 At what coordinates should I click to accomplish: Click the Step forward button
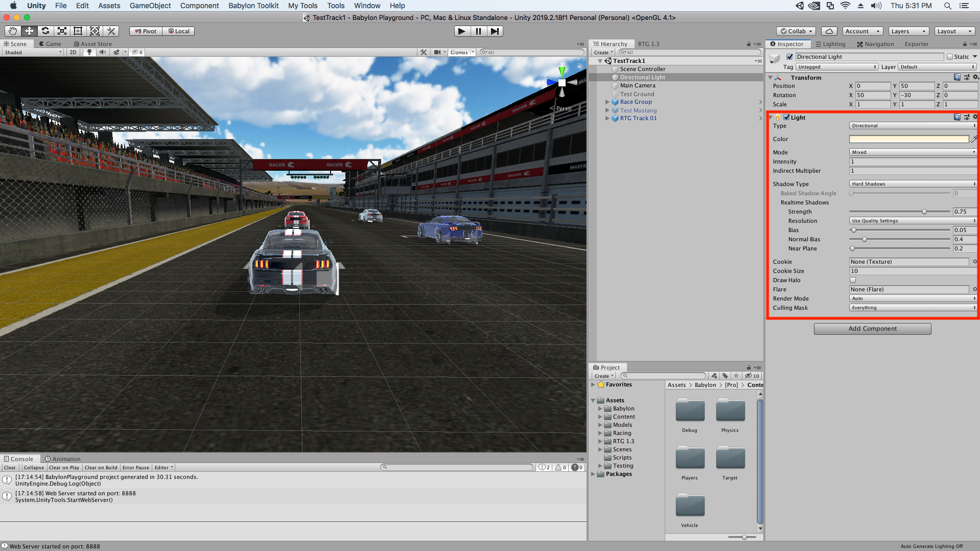[494, 31]
